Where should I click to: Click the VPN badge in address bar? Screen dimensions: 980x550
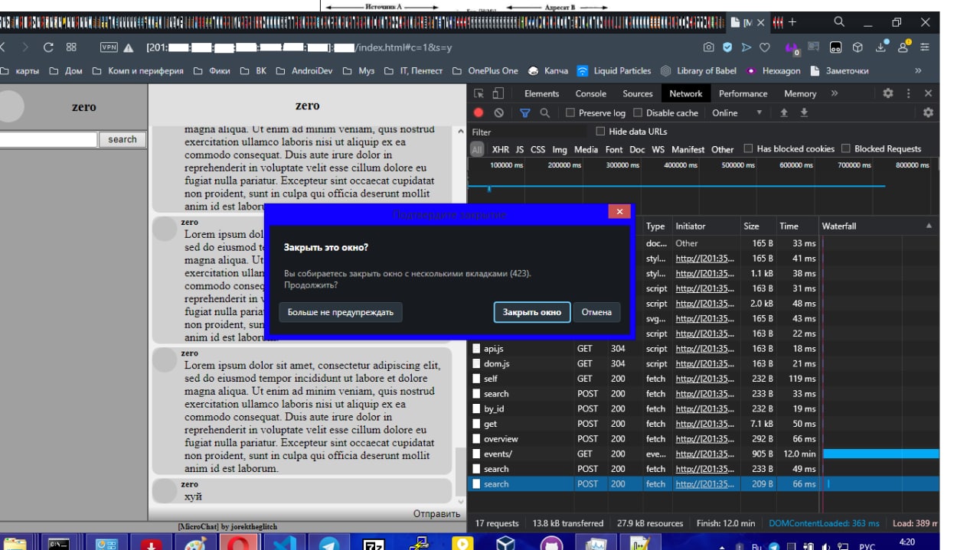pos(109,47)
